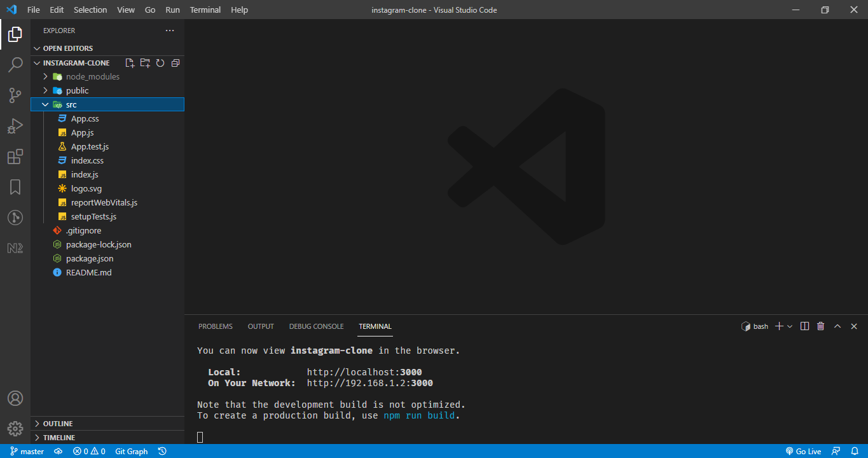Open Git Graph from status bar
Screen dimensions: 868x458
tap(131, 451)
